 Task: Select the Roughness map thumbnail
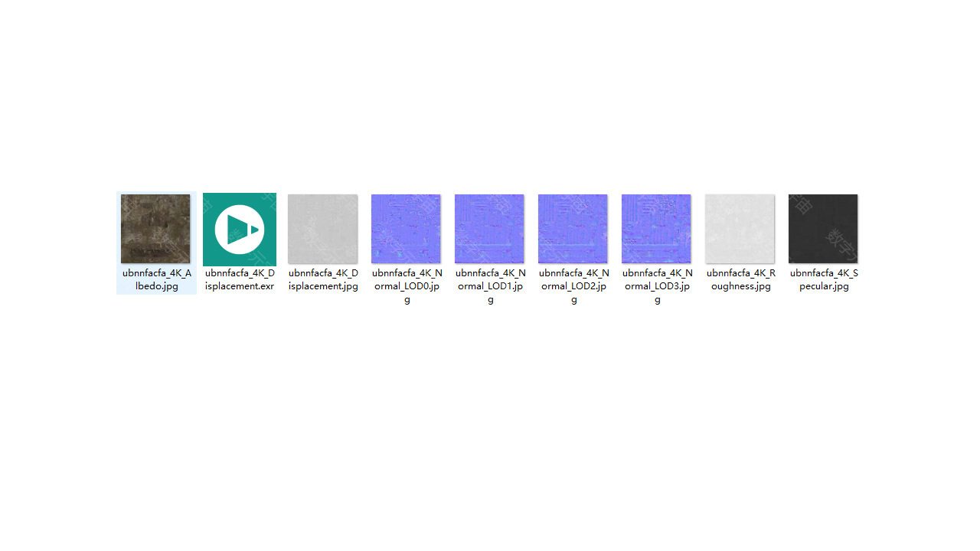pyautogui.click(x=740, y=229)
